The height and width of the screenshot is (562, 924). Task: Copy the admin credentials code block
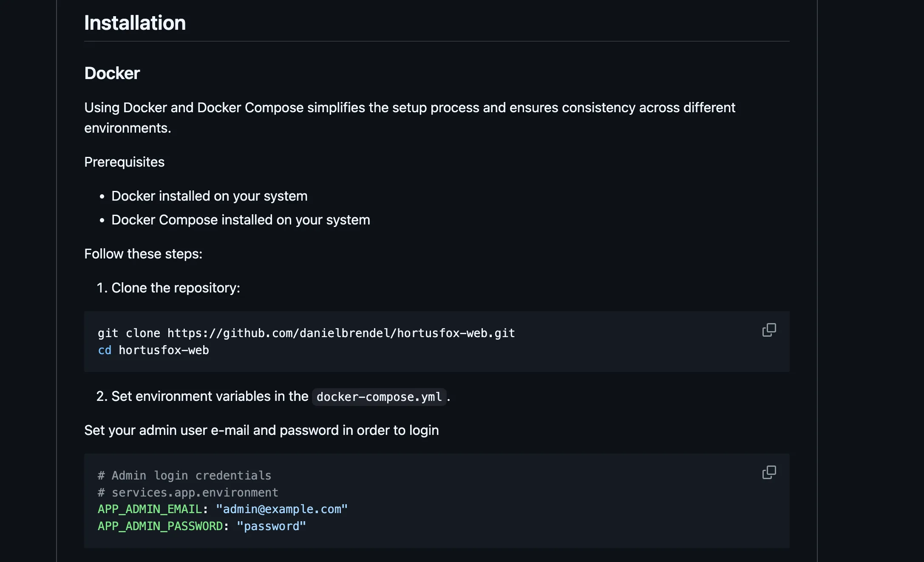pos(769,472)
